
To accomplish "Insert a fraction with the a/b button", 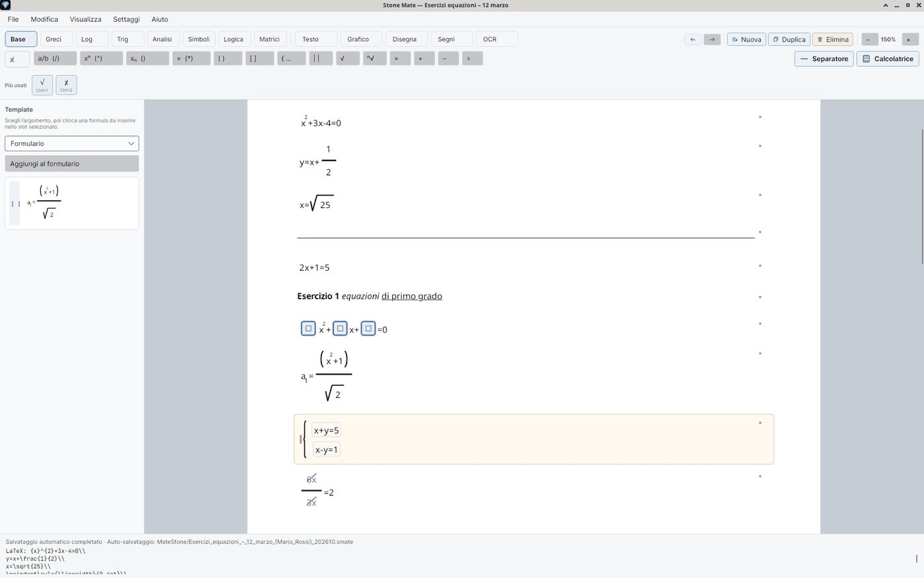I will (55, 58).
